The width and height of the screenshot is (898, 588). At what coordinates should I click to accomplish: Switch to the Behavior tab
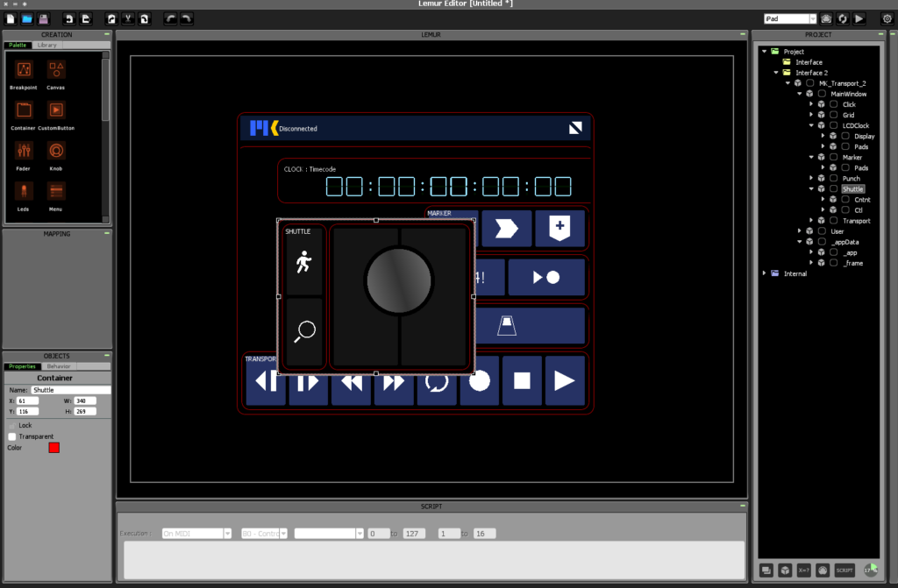click(x=59, y=366)
